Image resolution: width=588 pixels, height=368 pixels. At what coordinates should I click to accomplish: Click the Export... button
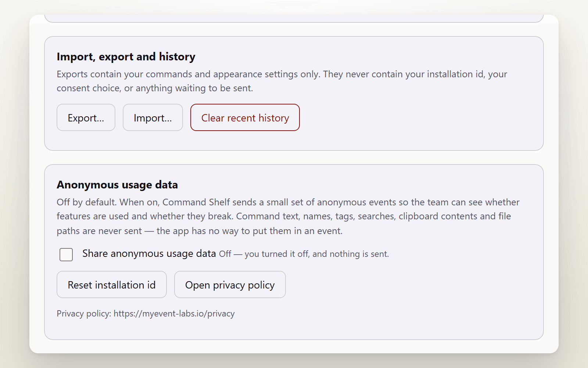point(86,117)
